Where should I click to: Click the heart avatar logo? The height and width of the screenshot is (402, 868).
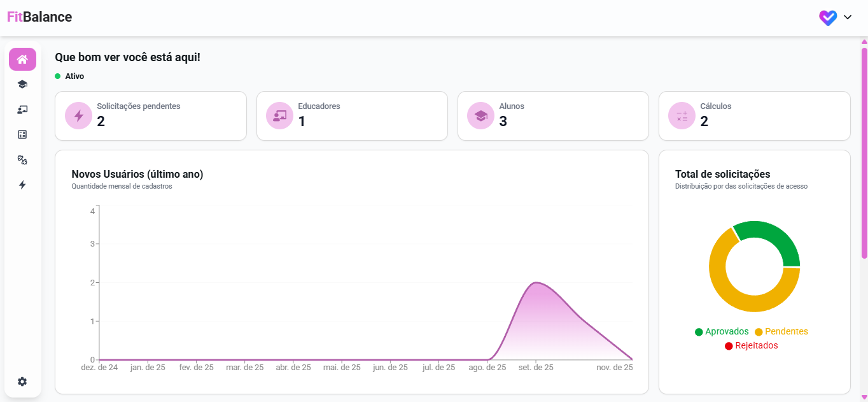point(827,18)
